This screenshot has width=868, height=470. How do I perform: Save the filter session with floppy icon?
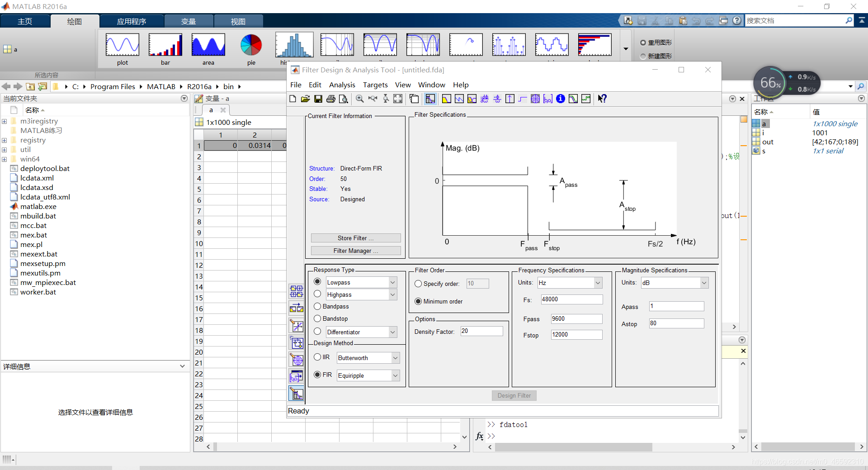318,99
